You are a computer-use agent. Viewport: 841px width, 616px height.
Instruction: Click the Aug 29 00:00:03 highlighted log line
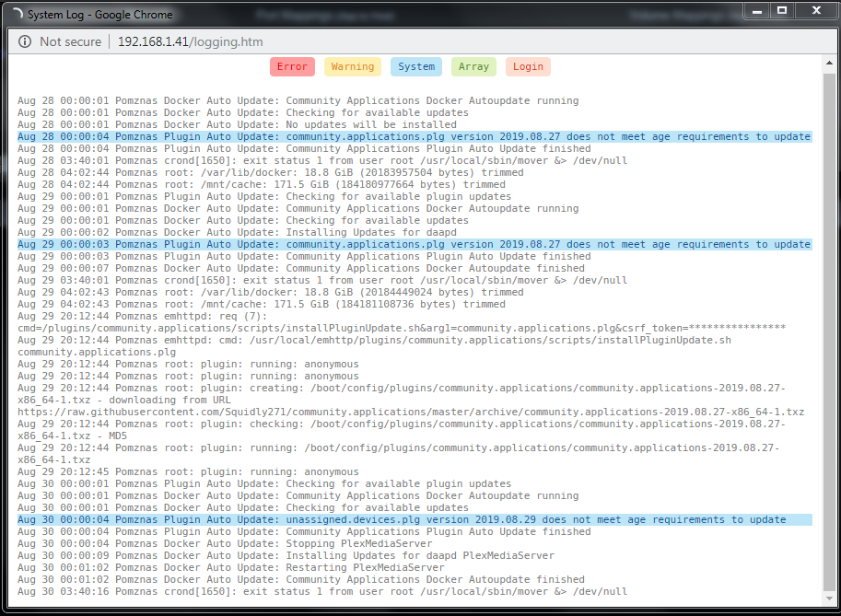415,245
